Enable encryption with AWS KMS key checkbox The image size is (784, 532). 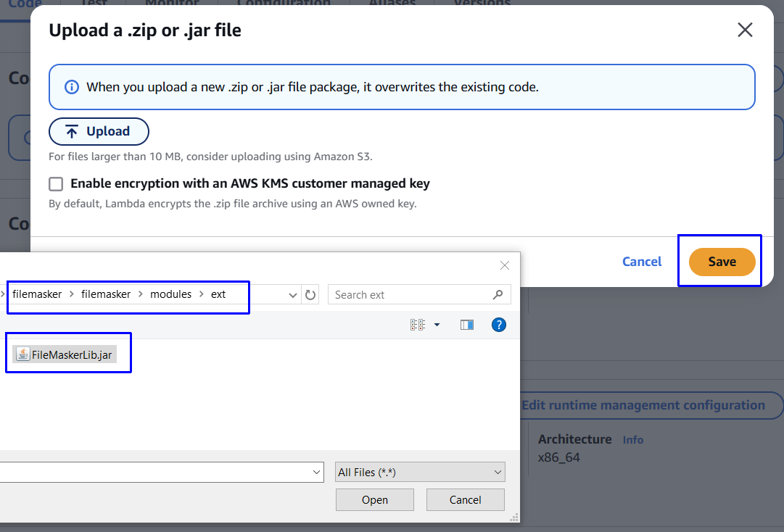point(56,184)
